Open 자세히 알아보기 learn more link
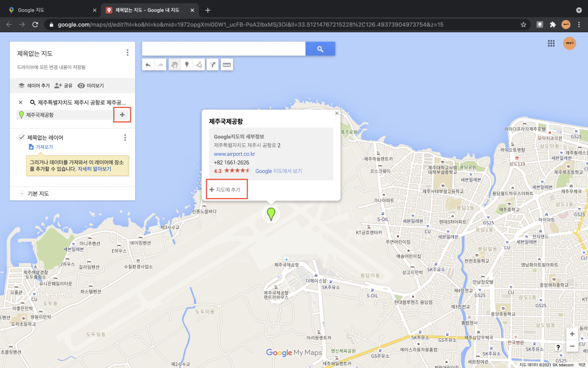 click(x=94, y=169)
